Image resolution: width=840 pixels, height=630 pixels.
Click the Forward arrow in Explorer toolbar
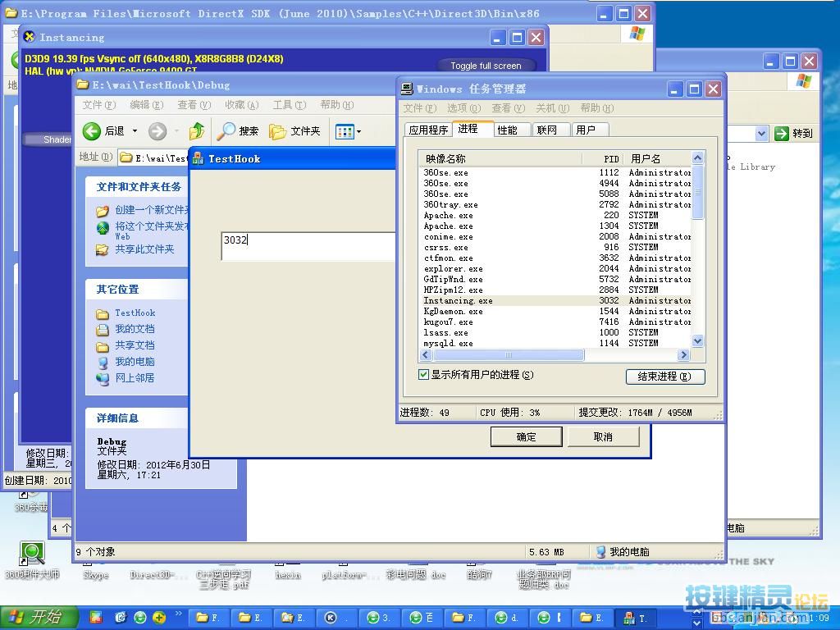pyautogui.click(x=157, y=130)
